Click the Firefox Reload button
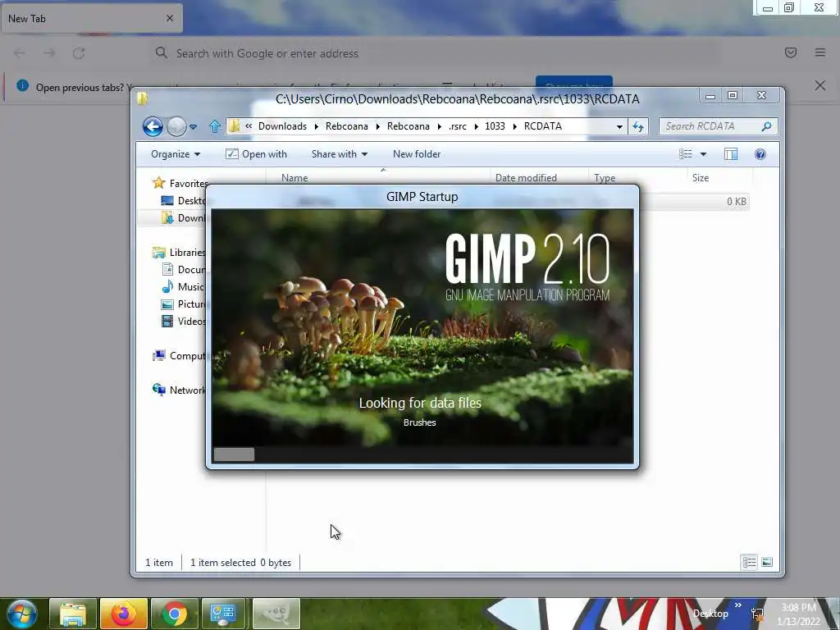 click(79, 53)
